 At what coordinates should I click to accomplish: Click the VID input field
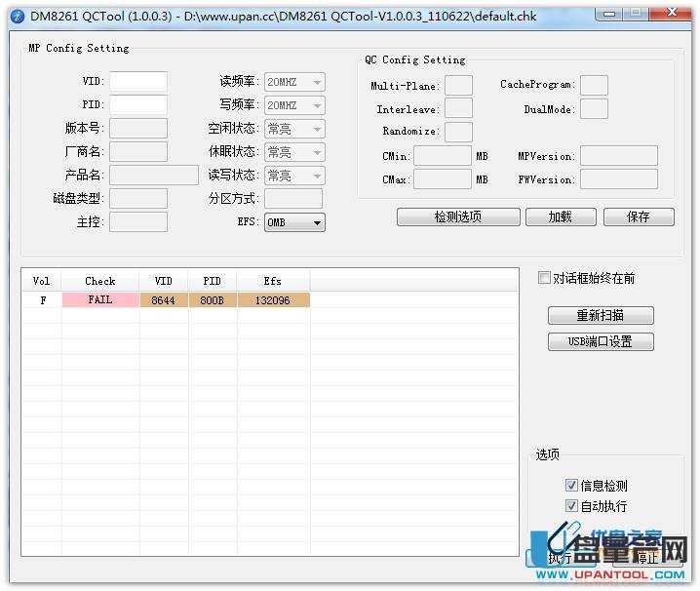pyautogui.click(x=137, y=82)
